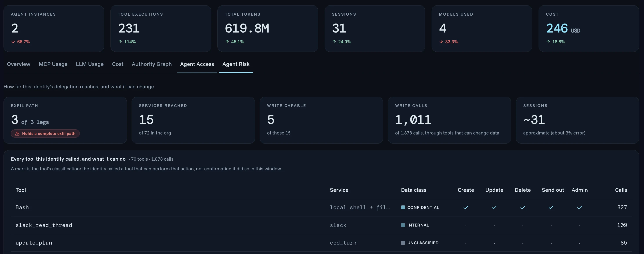Click the Create checkmark in the Bash row
The width and height of the screenshot is (644, 254).
coord(466,207)
